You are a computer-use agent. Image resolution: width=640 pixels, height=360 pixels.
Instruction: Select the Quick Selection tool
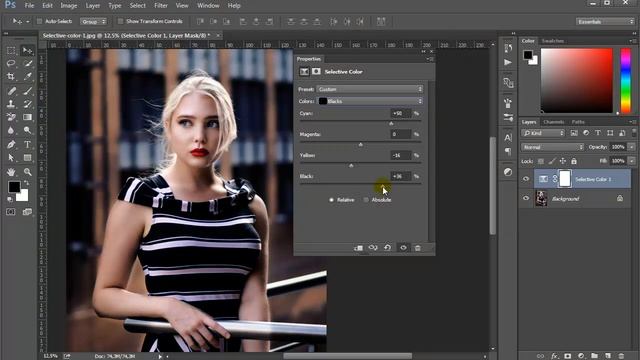[27, 63]
